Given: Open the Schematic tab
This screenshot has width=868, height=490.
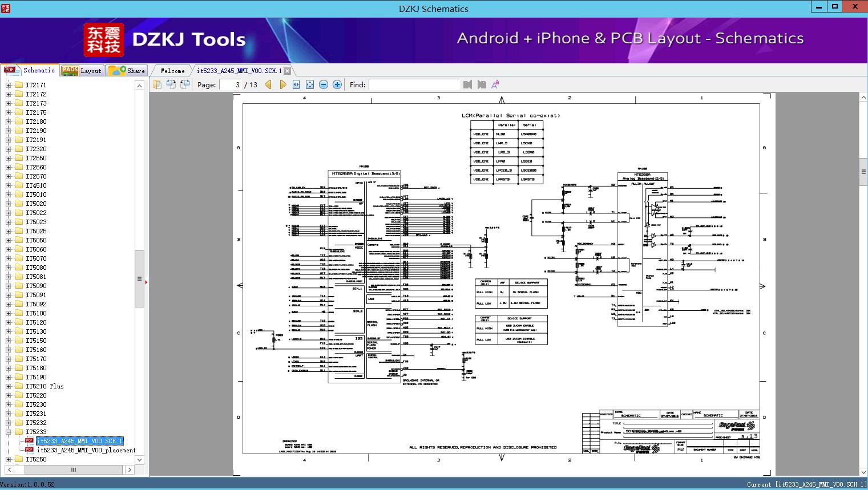Looking at the screenshot, I should click(x=29, y=70).
